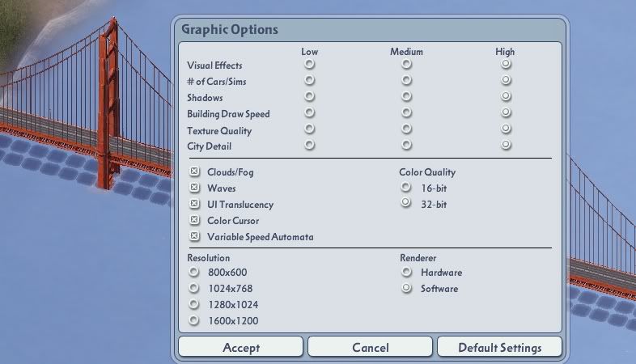Select the Software renderer
Screen dimensions: 636x364
click(x=406, y=288)
